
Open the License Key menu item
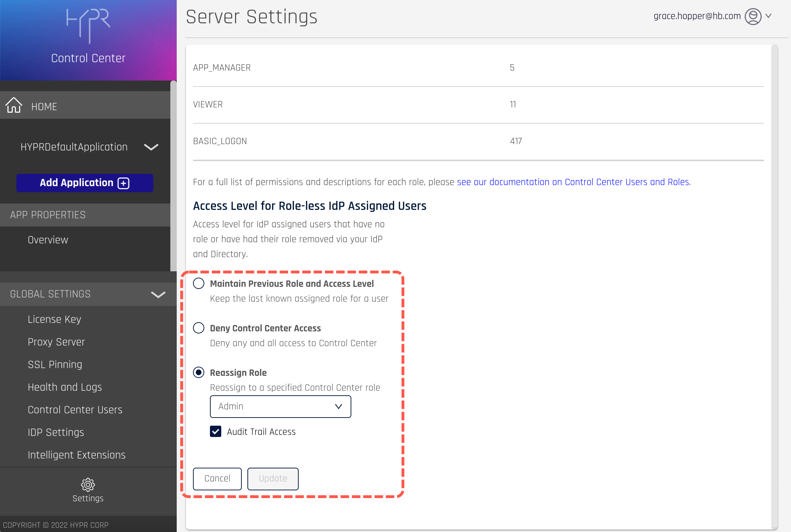point(54,319)
